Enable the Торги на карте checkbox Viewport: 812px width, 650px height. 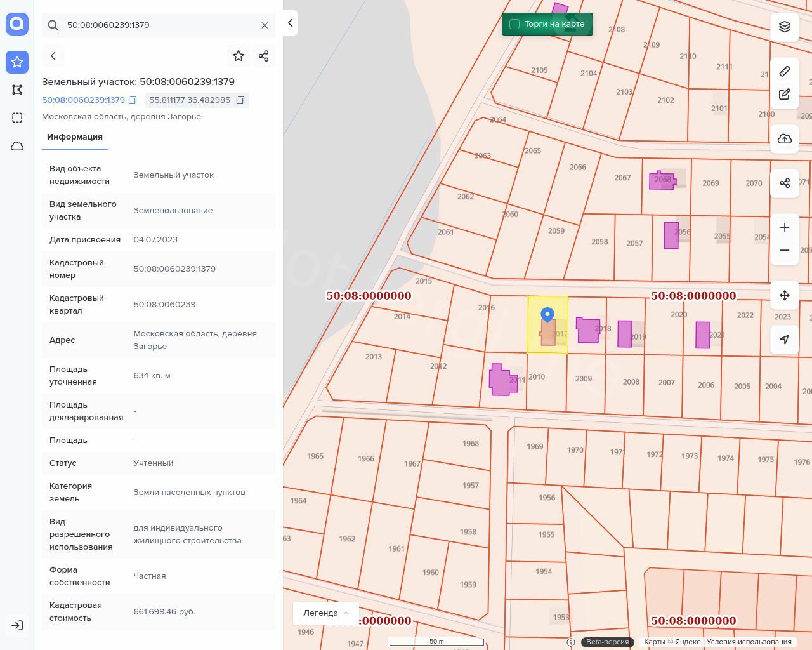[x=514, y=24]
